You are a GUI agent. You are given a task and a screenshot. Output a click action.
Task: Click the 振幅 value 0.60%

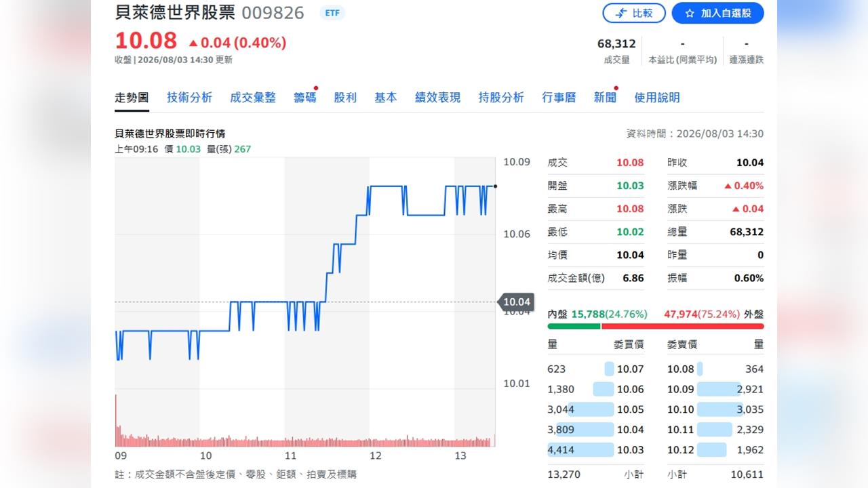pos(749,278)
